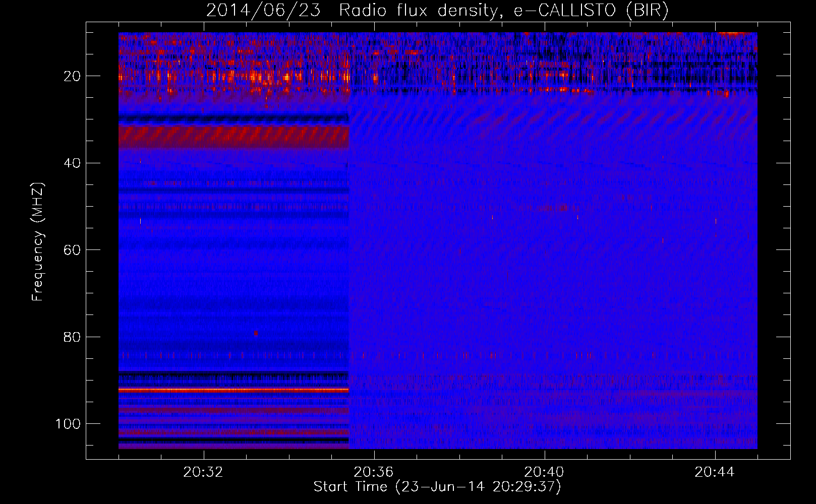Viewport: 816px width, 504px height.
Task: Click the small red spot near 80 MHz
Action: click(256, 333)
